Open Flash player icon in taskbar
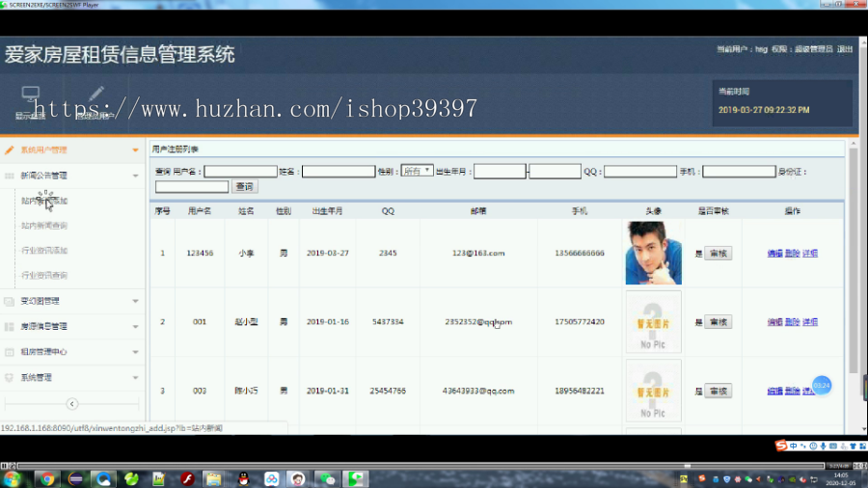This screenshot has width=868, height=488. (187, 478)
